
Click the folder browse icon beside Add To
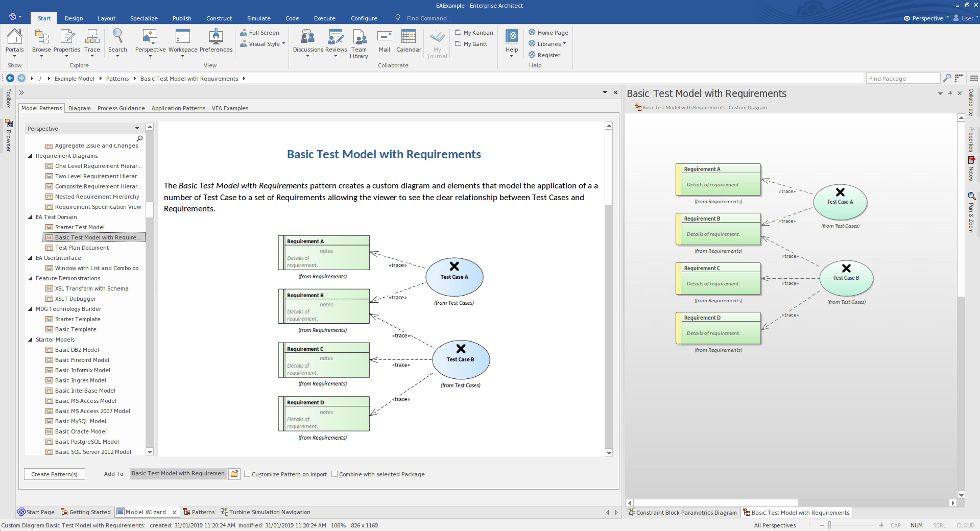(x=234, y=474)
